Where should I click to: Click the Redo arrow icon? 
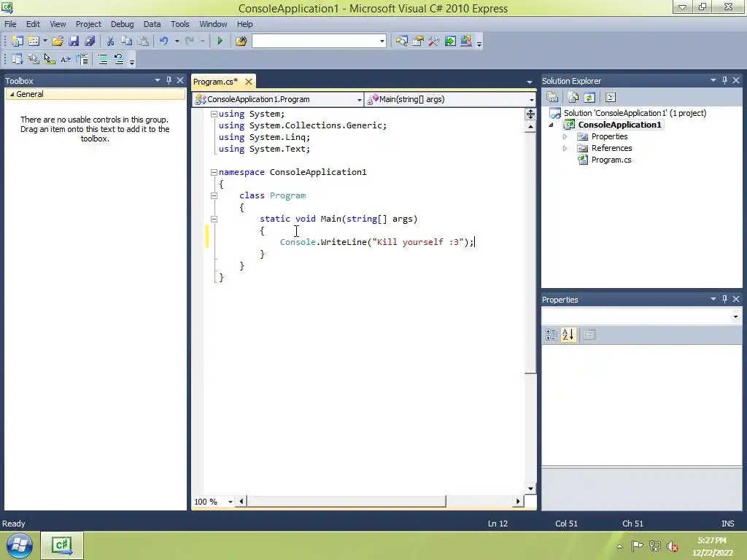click(190, 42)
